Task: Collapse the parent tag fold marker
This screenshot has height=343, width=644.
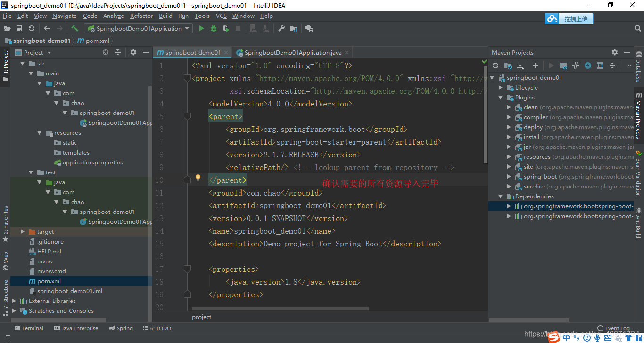Action: click(187, 116)
